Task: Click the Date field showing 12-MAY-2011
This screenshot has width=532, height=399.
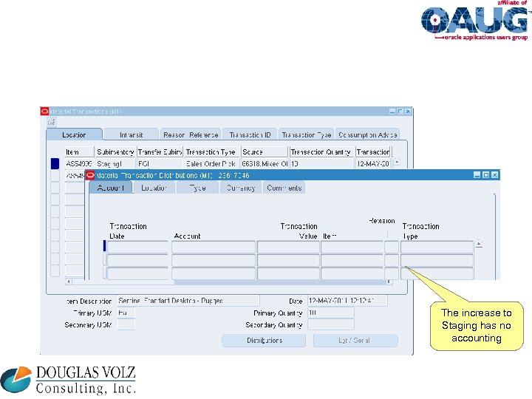Action: 347,301
